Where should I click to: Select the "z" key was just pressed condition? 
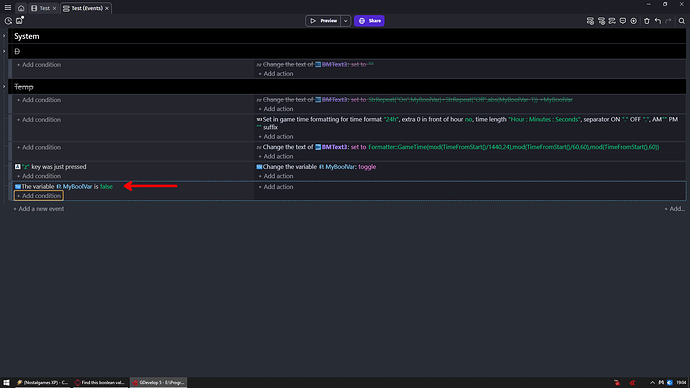51,167
